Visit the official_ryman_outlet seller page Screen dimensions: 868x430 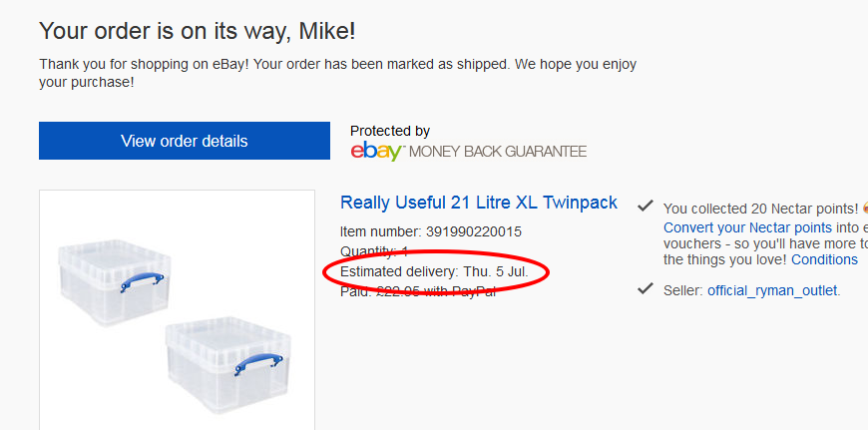click(x=772, y=291)
